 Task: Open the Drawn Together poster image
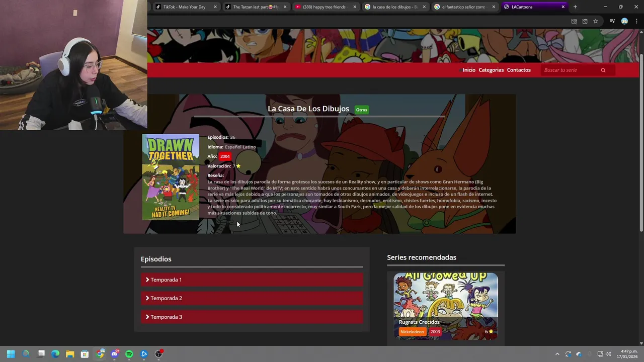[x=171, y=177]
